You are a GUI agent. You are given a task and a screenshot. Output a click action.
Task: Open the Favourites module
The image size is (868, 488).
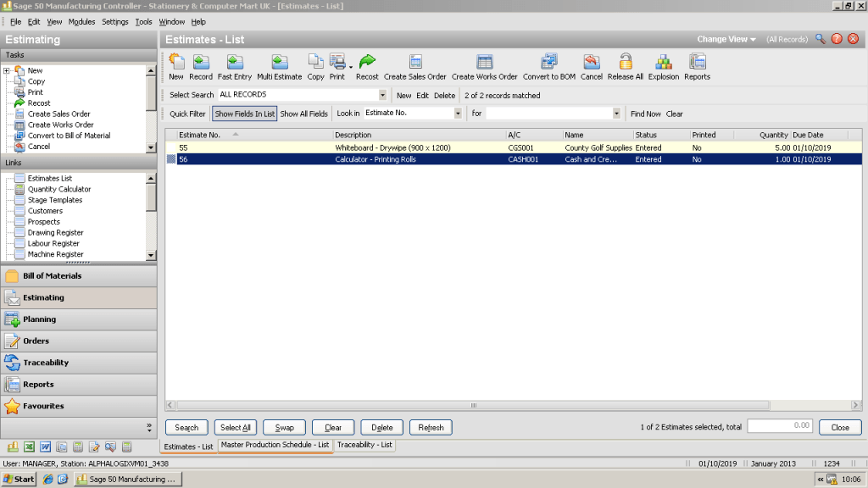pyautogui.click(x=79, y=406)
